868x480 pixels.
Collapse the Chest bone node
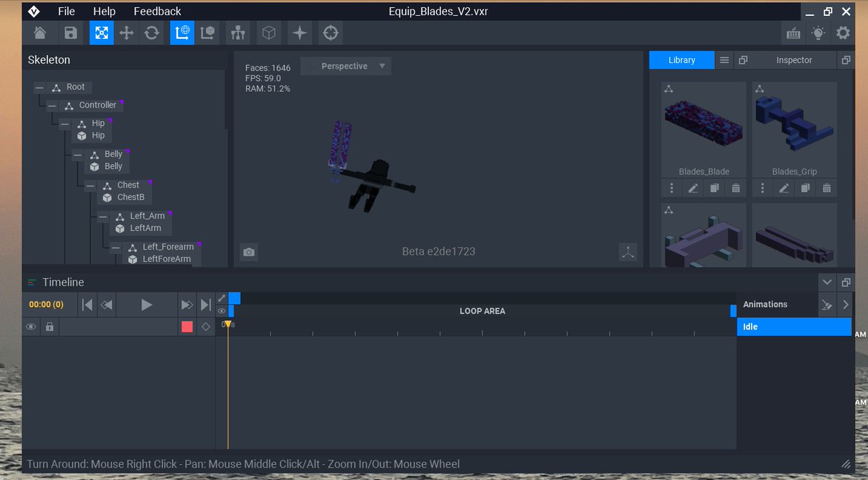pos(90,186)
